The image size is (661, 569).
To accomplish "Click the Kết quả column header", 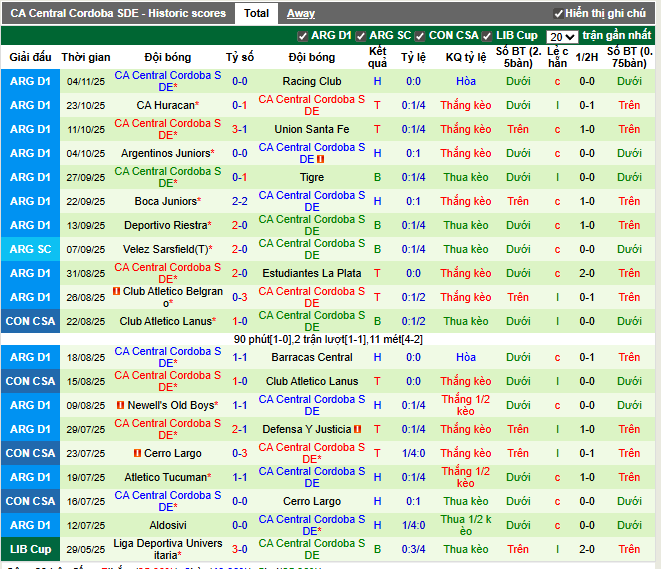I will (x=377, y=57).
